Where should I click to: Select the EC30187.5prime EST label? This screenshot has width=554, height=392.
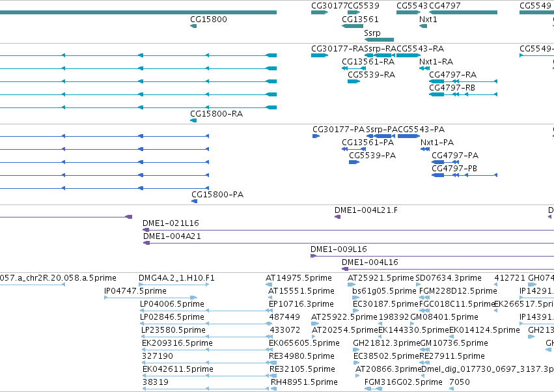pos(385,305)
